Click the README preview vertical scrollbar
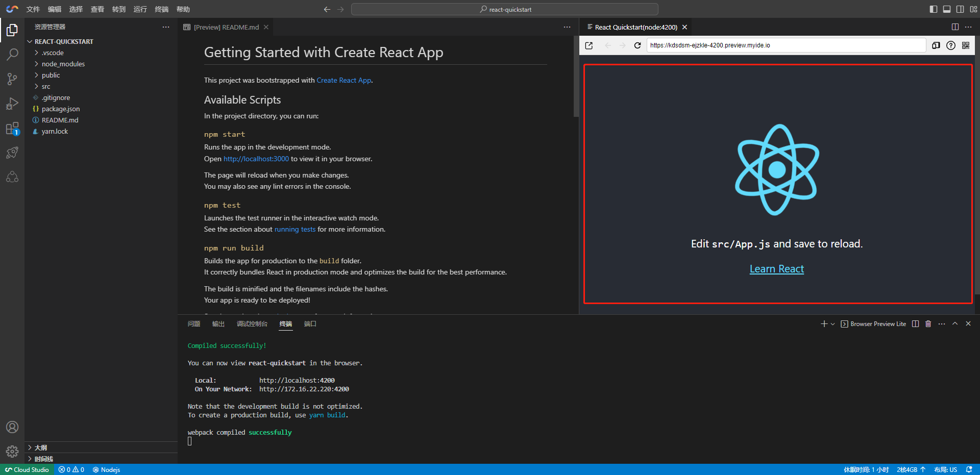980x475 pixels. (576, 77)
